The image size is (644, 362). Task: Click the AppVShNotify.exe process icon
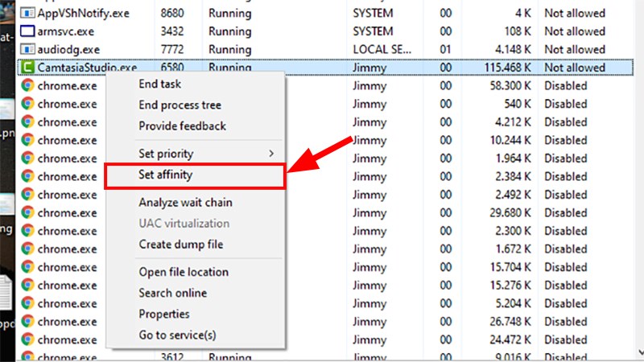coord(27,13)
